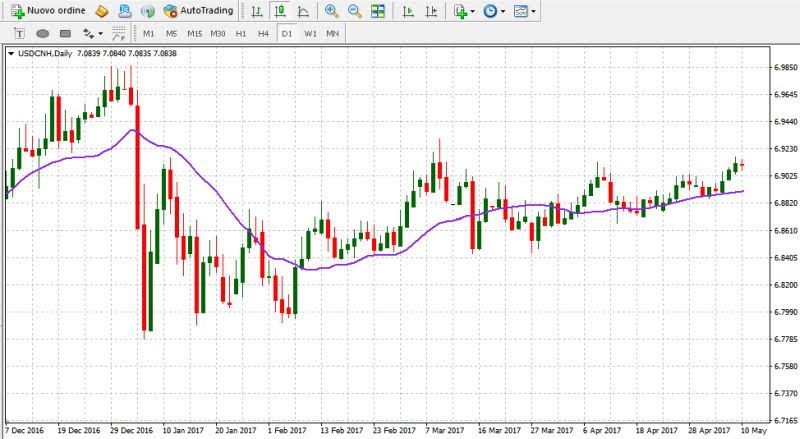This screenshot has width=800, height=439.
Task: Zoom out of the chart
Action: point(354,11)
